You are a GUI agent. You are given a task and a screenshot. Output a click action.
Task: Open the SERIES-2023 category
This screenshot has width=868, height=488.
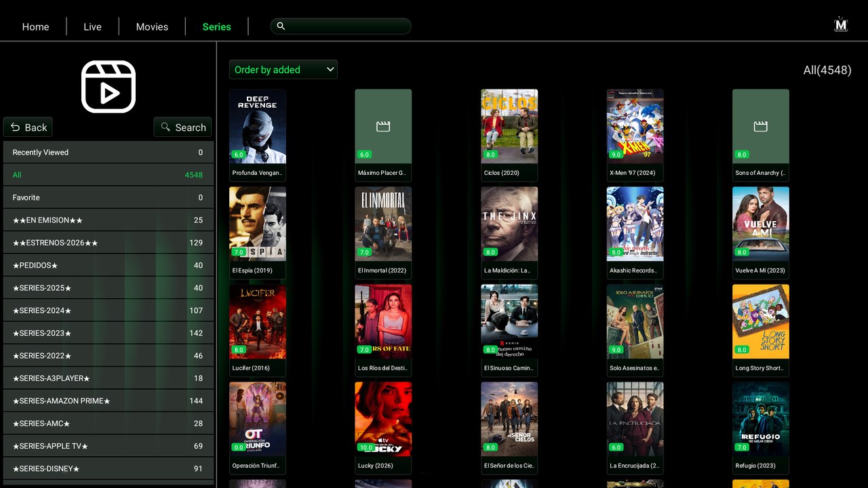click(108, 333)
